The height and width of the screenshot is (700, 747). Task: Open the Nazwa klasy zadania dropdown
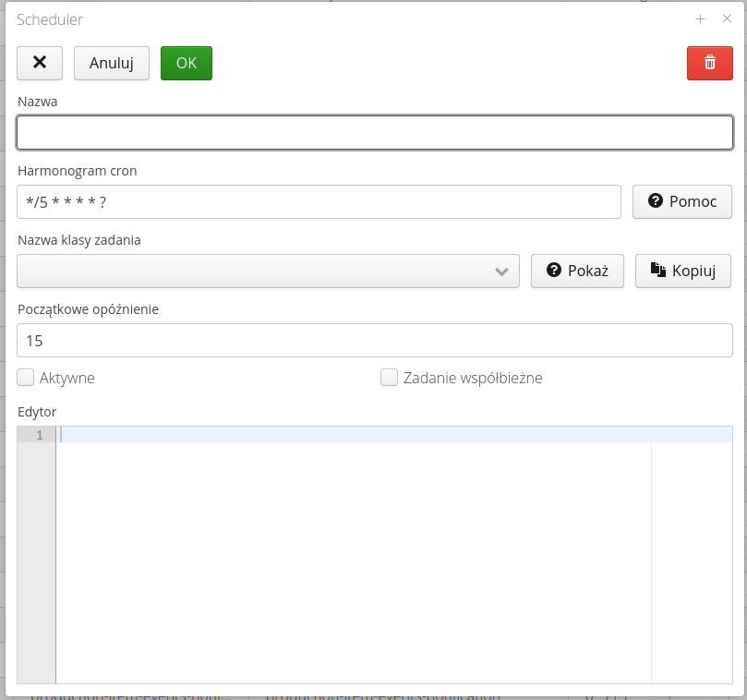click(268, 271)
